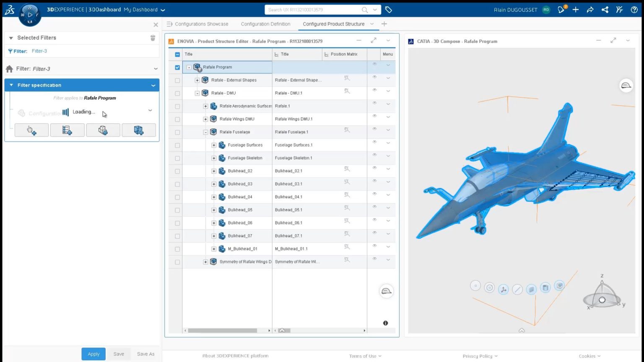Click the Save As button
The height and width of the screenshot is (362, 644).
point(145,354)
